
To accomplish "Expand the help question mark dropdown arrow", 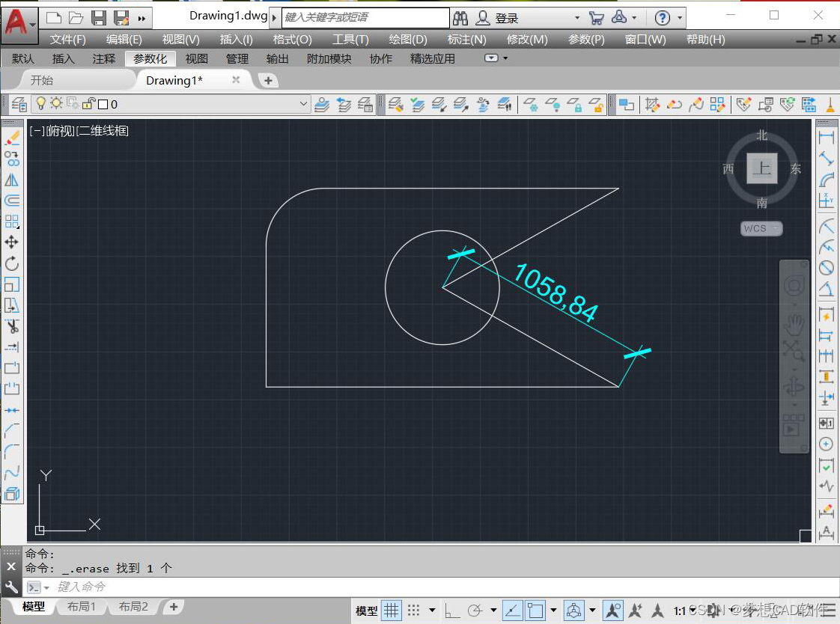I will point(679,18).
